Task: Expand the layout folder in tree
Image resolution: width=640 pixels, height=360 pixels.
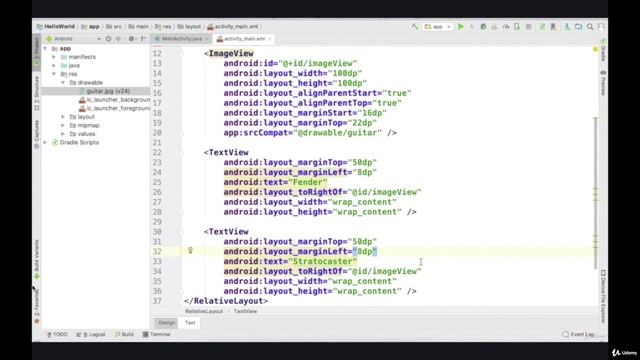Action: coord(63,117)
